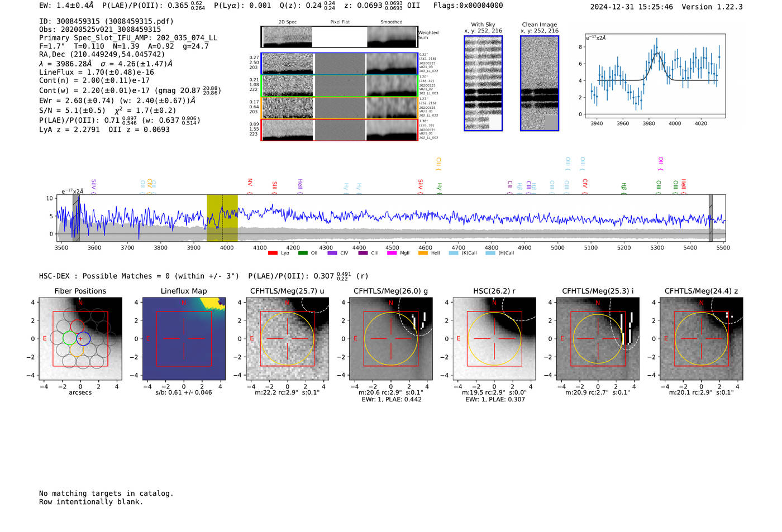Open the CFHTLS/Meg(25.7) u image
This screenshot has height=532, width=782.
[288, 339]
